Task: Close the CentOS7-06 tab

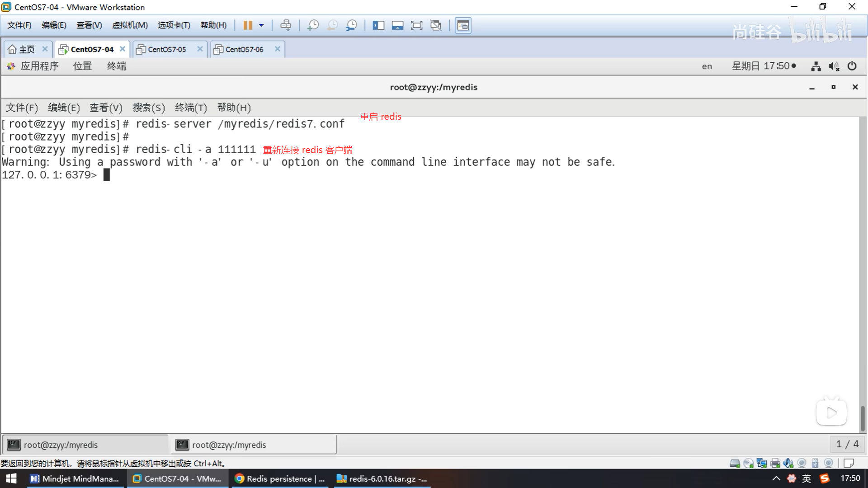Action: point(278,49)
